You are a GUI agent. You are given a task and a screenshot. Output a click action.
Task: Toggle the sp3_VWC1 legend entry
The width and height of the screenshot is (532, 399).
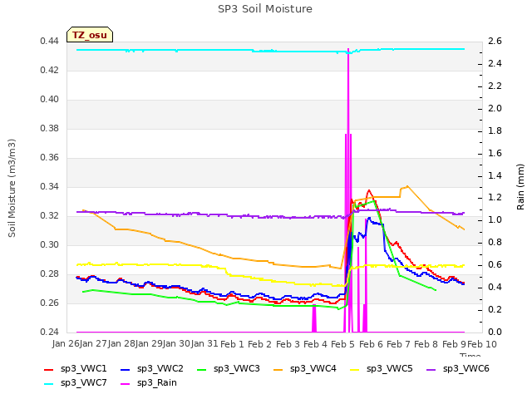[x=76, y=368]
